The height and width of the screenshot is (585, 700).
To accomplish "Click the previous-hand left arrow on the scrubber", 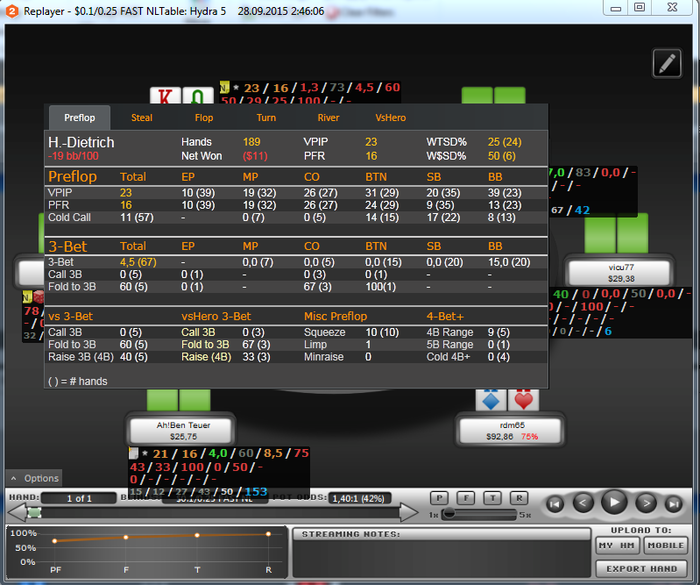I will (17, 512).
